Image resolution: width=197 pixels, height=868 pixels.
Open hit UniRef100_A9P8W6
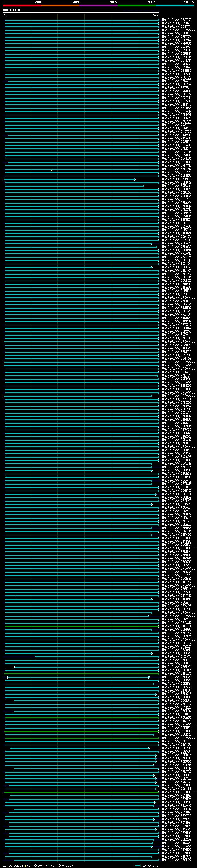click(176, 43)
